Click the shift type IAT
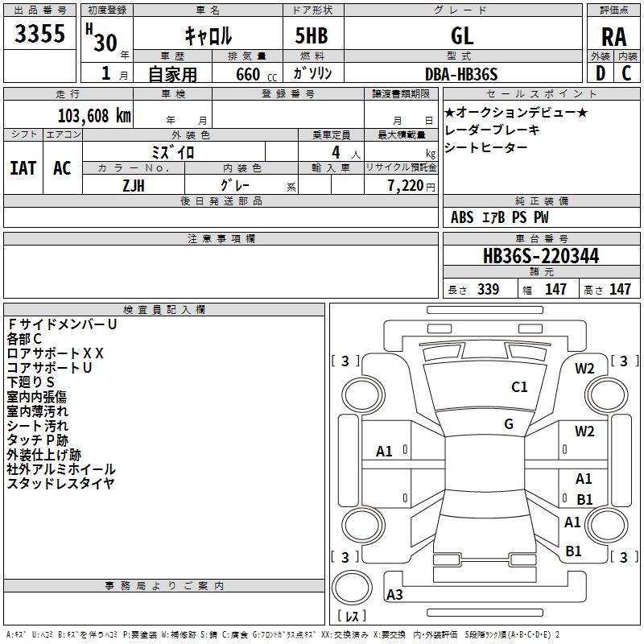Screen dimensions: 644x644 (23, 168)
